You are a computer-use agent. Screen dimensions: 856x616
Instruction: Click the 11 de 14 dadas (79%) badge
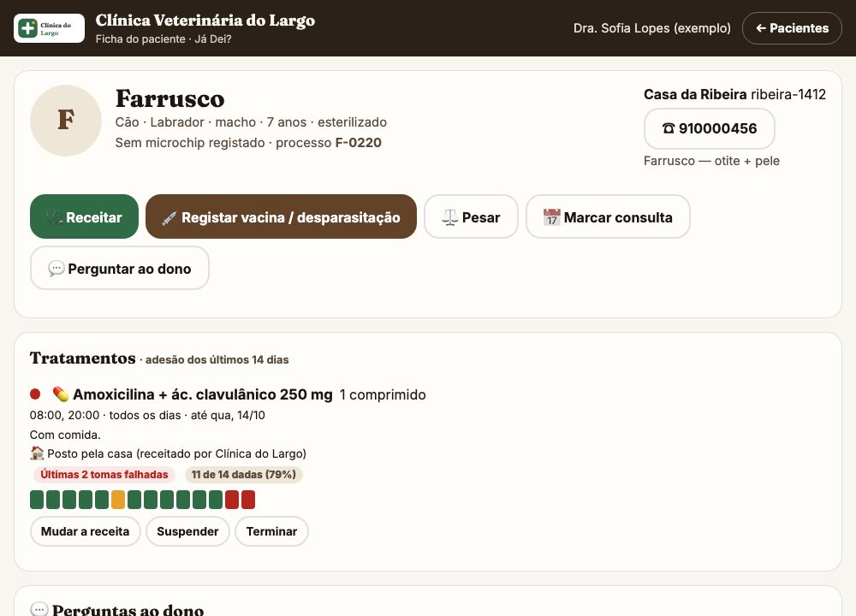click(x=243, y=475)
